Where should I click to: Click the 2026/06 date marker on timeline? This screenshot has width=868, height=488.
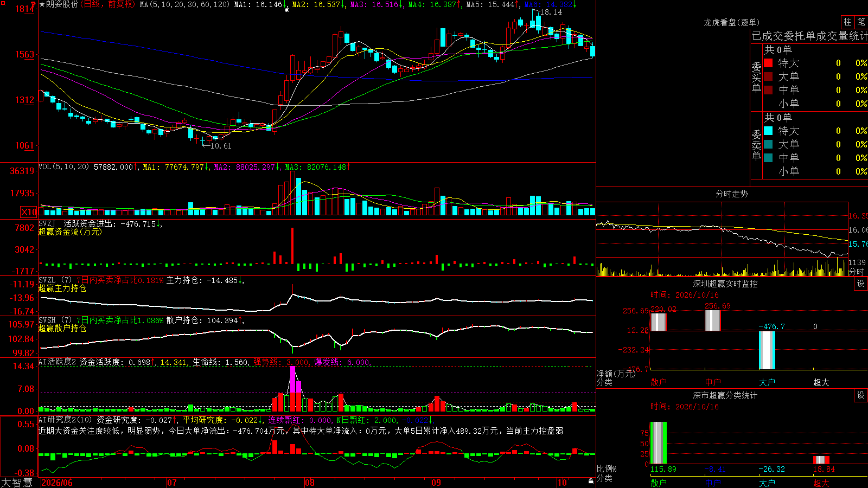(57, 483)
